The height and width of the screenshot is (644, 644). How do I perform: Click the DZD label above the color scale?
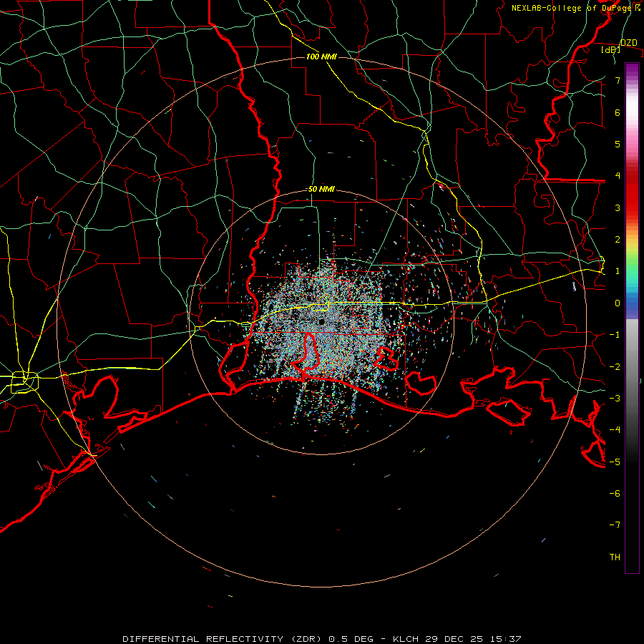coord(629,43)
